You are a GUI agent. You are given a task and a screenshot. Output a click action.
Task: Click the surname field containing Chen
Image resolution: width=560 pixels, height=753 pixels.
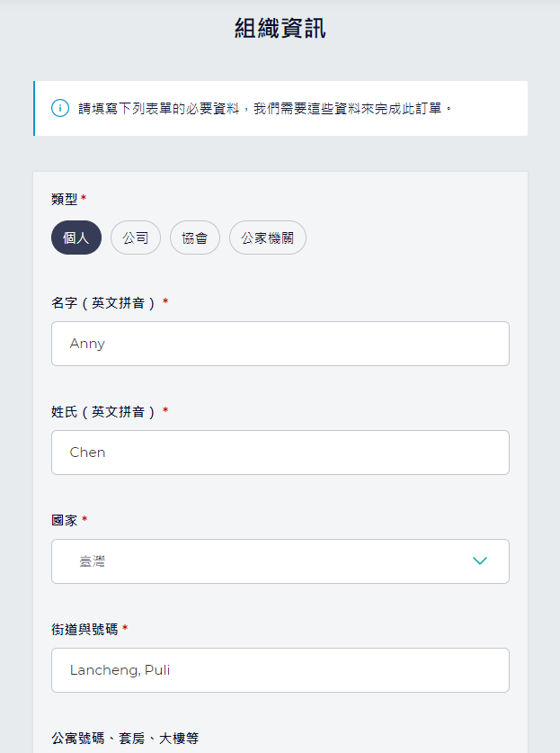[x=280, y=453]
